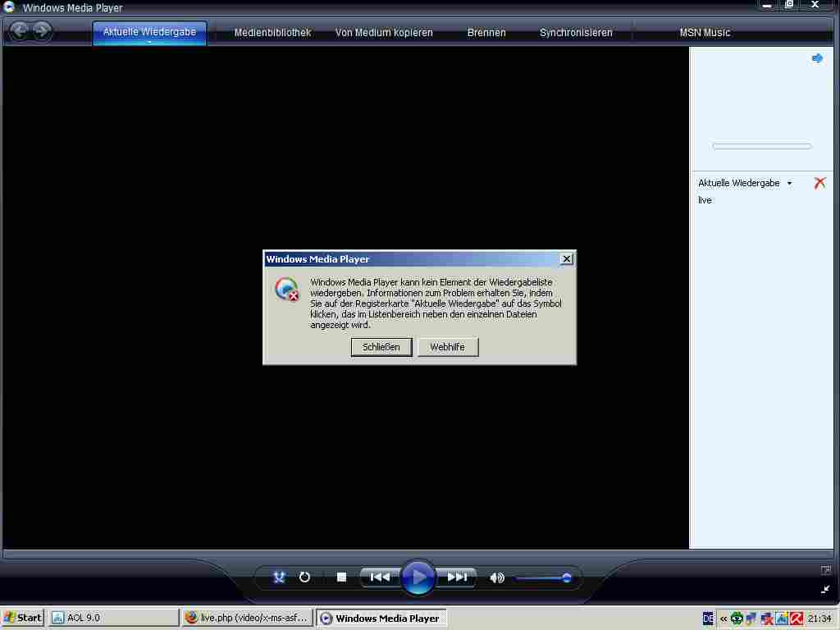This screenshot has height=630, width=840.
Task: Close the error dialog with X button
Action: pyautogui.click(x=566, y=258)
